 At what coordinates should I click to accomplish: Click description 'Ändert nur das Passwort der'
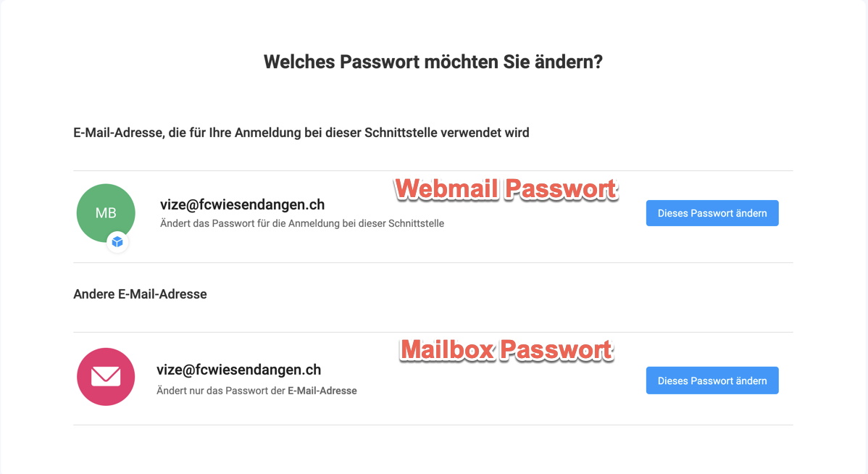pyautogui.click(x=221, y=391)
